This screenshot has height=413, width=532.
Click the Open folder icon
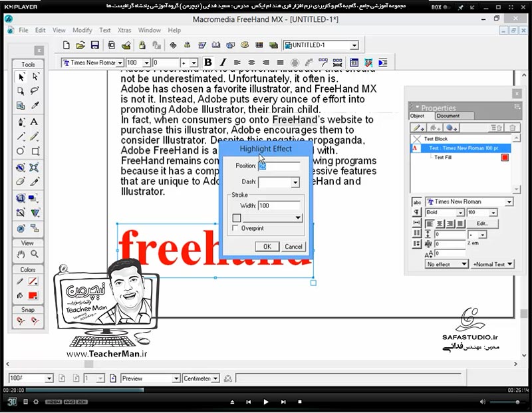[x=80, y=45]
